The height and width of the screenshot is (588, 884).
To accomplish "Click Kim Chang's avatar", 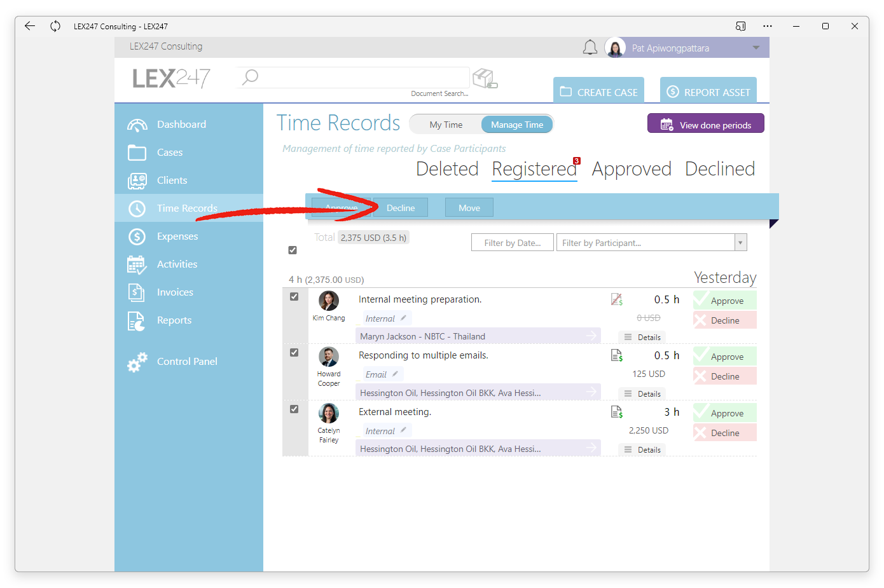I will pos(329,301).
